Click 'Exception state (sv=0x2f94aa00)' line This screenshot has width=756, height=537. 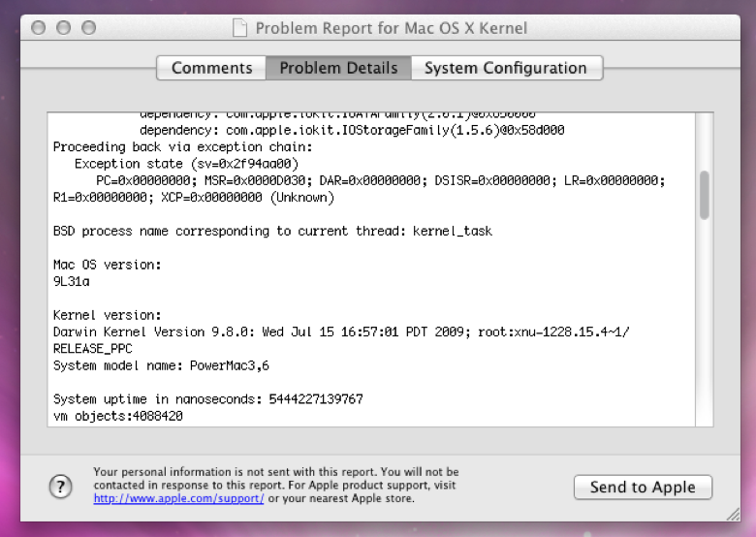coord(187,164)
